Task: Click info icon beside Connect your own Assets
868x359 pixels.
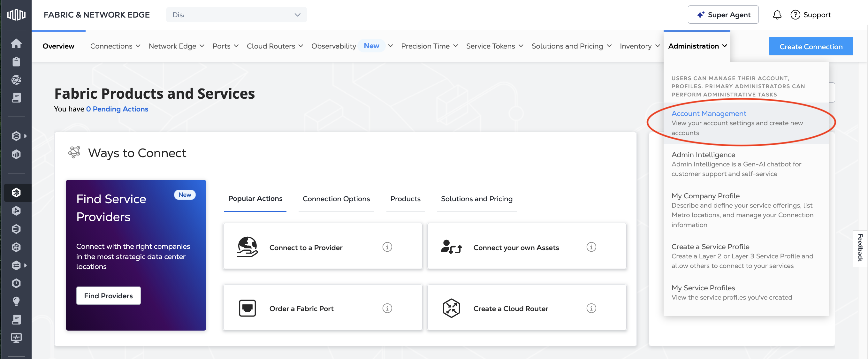Action: pos(591,247)
